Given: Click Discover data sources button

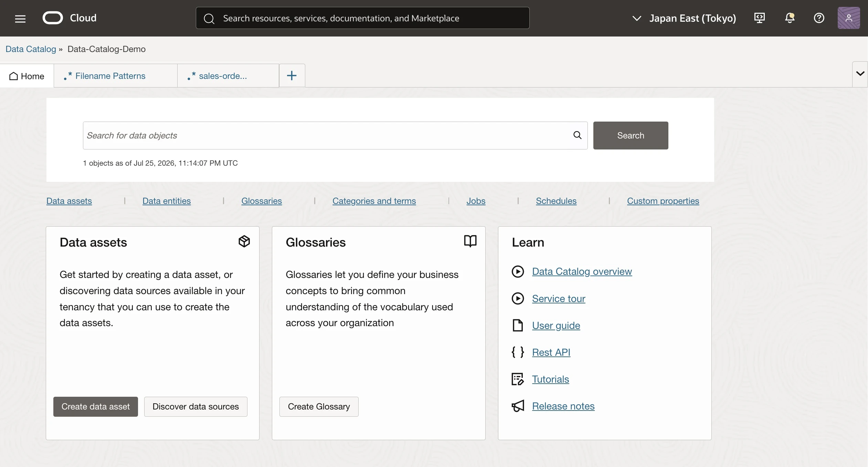Looking at the screenshot, I should pos(195,406).
